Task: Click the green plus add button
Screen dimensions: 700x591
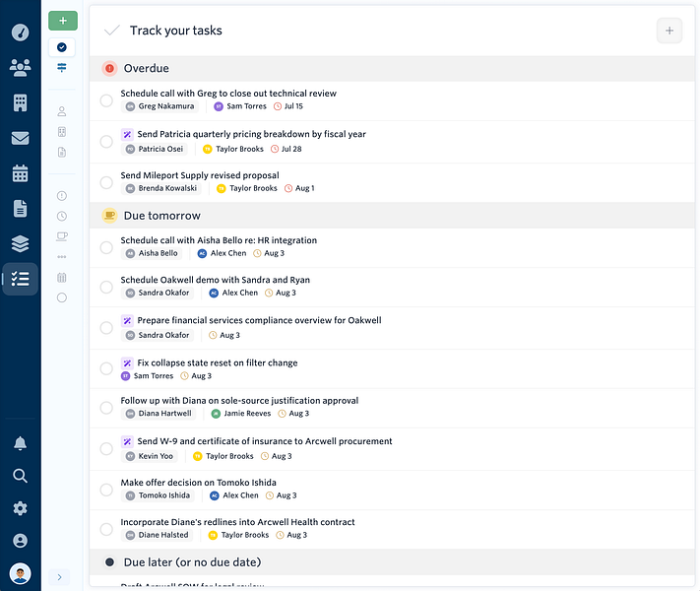Action: (63, 21)
